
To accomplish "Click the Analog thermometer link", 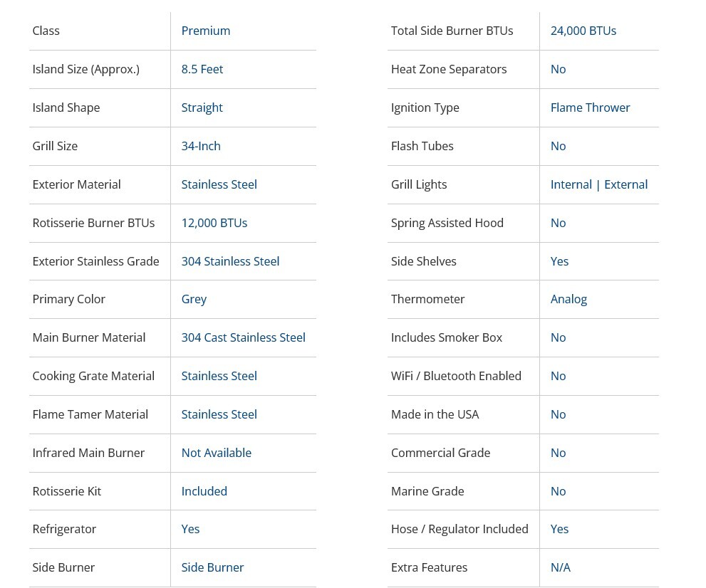I will 569,299.
